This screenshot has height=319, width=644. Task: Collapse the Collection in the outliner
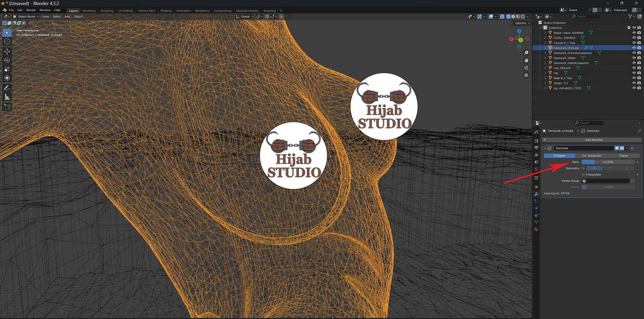(540, 28)
